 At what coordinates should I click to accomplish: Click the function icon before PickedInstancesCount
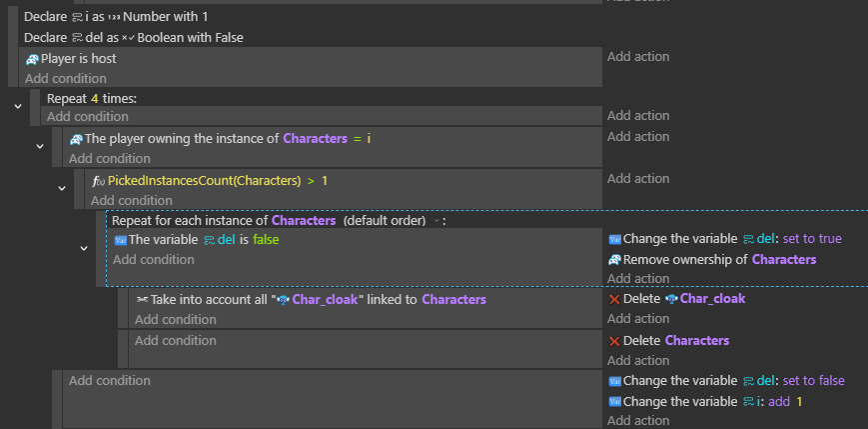point(98,181)
